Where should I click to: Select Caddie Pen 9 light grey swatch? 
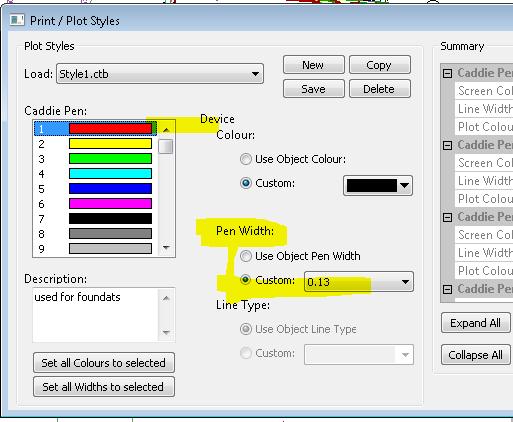coord(110,249)
